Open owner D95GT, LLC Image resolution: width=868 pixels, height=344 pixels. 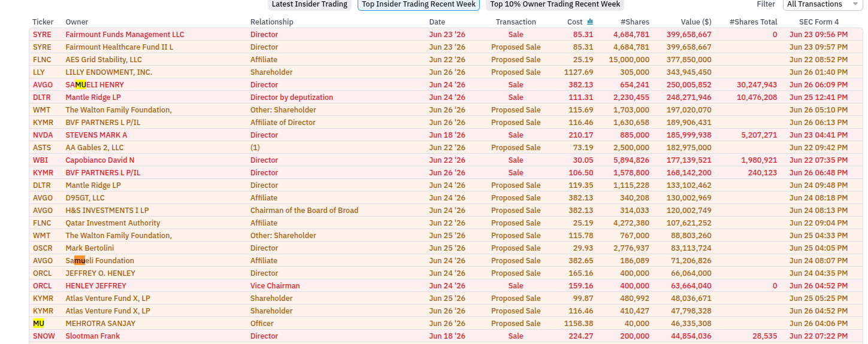84,197
